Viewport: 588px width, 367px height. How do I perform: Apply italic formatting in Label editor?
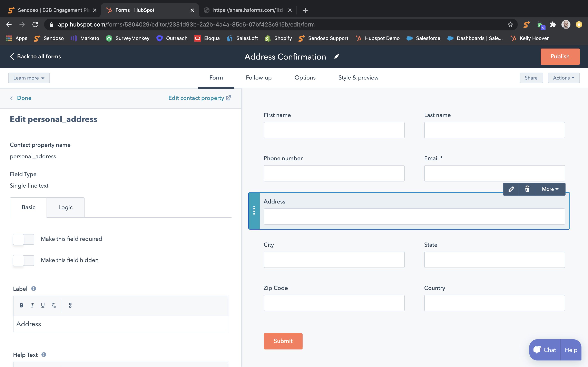click(x=32, y=305)
